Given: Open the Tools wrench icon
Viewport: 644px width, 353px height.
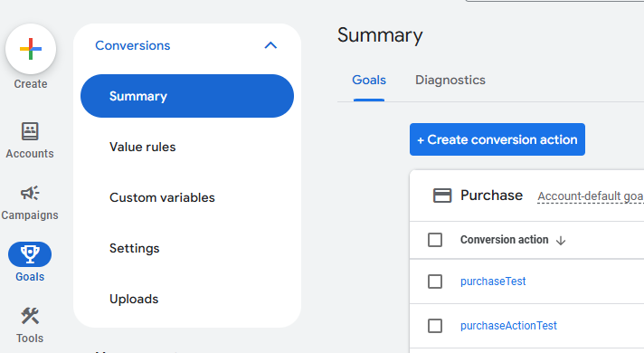Looking at the screenshot, I should [30, 316].
